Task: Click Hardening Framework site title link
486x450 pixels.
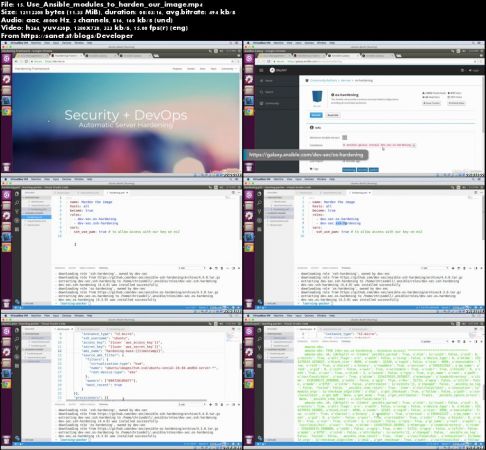Action: pos(32,69)
